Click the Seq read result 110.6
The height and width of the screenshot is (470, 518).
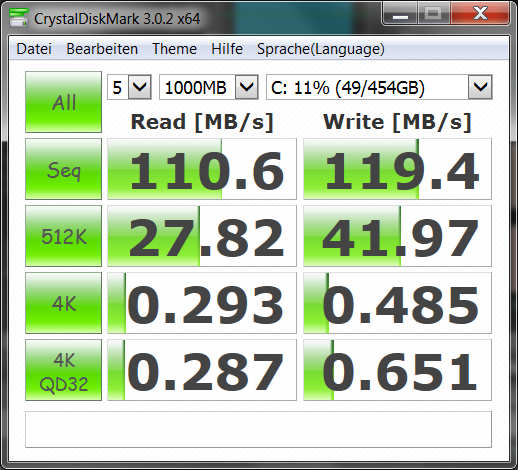click(x=202, y=169)
